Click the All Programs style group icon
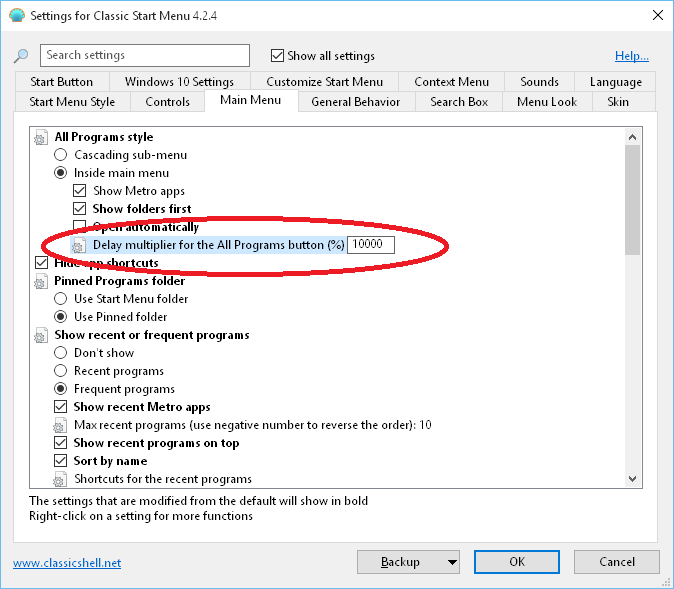Viewport: 674px width, 589px height. tap(41, 137)
